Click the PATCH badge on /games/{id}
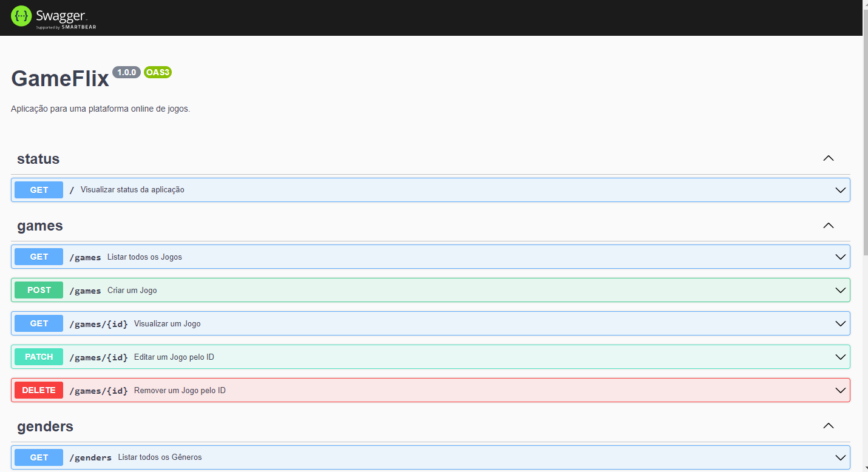Screen dimensions: 868x472 38,357
